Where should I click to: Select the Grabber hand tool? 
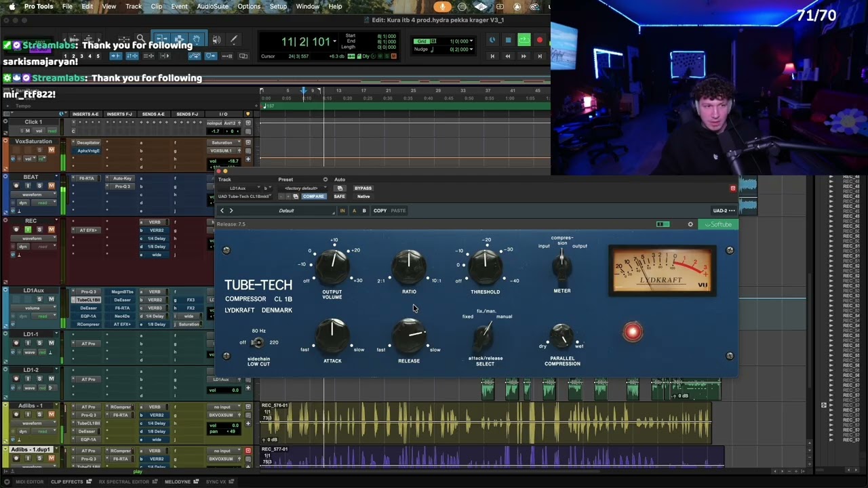point(197,39)
